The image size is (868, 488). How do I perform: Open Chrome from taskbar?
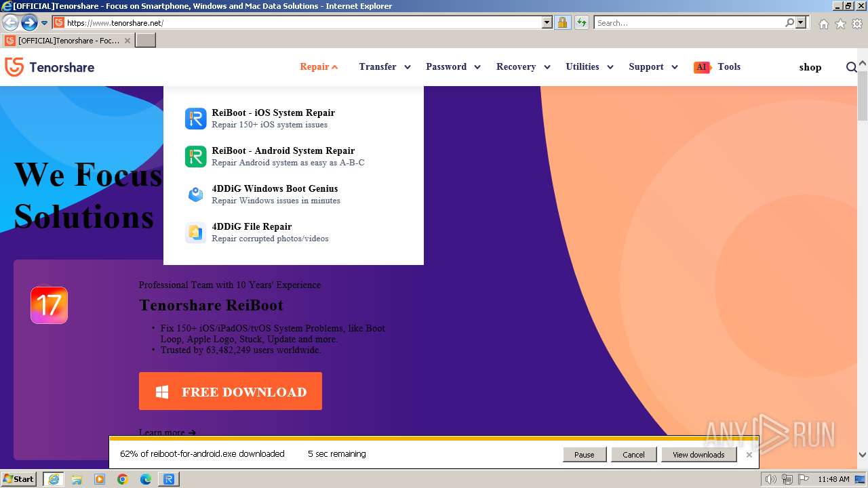click(123, 479)
